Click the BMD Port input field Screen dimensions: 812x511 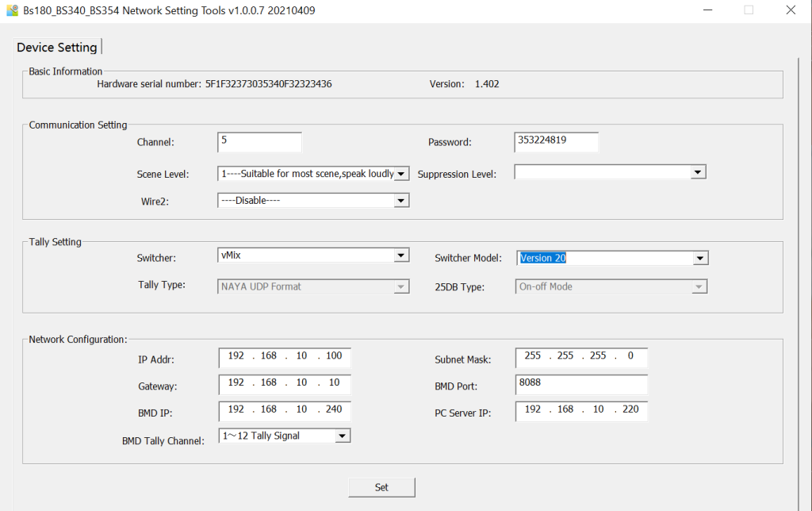(581, 384)
